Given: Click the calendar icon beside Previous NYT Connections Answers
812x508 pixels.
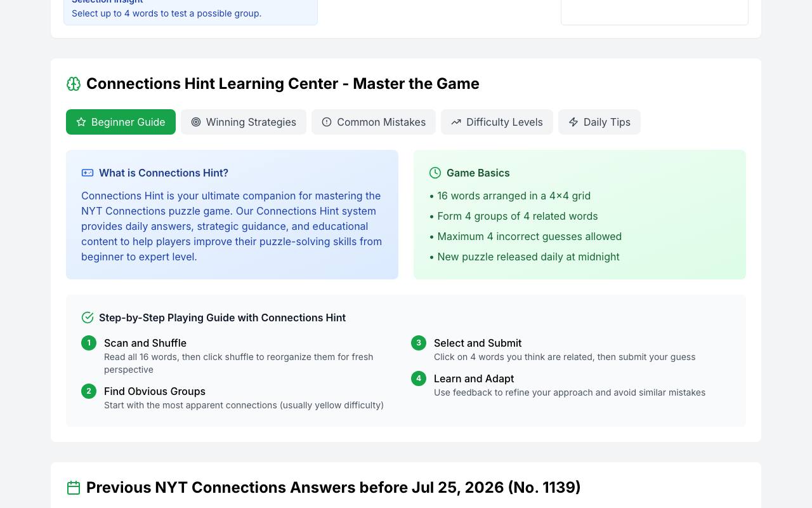Looking at the screenshot, I should 74,488.
